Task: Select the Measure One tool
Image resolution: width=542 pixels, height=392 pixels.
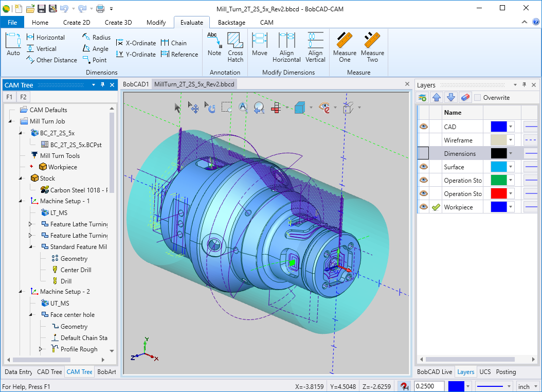Action: 345,47
